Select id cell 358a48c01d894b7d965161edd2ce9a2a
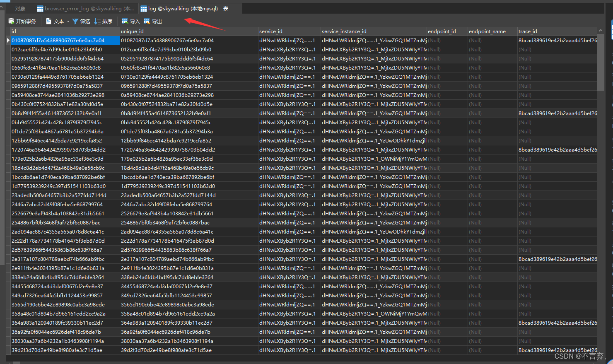Image resolution: width=613 pixels, height=364 pixels. point(65,314)
